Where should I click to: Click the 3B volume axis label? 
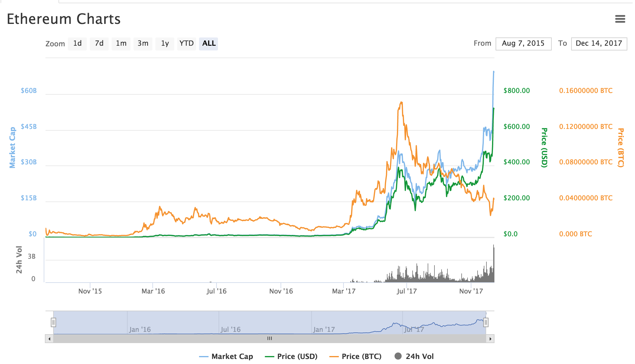tap(32, 256)
